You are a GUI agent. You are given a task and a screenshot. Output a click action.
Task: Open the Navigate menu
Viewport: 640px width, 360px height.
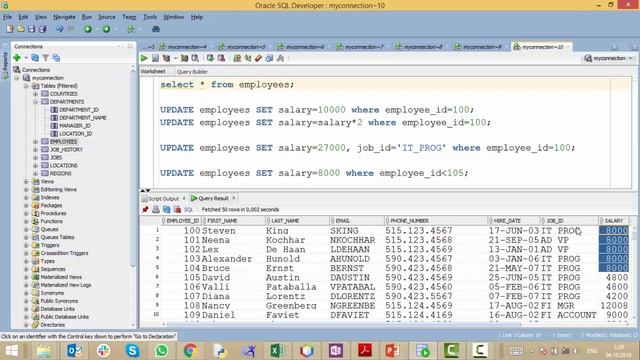click(x=64, y=17)
